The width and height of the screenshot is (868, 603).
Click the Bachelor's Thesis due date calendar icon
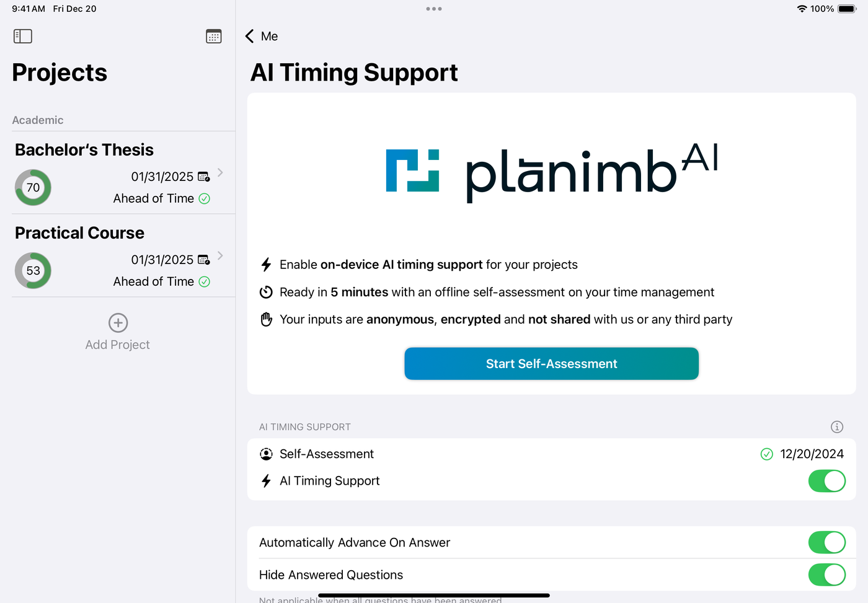click(x=203, y=177)
